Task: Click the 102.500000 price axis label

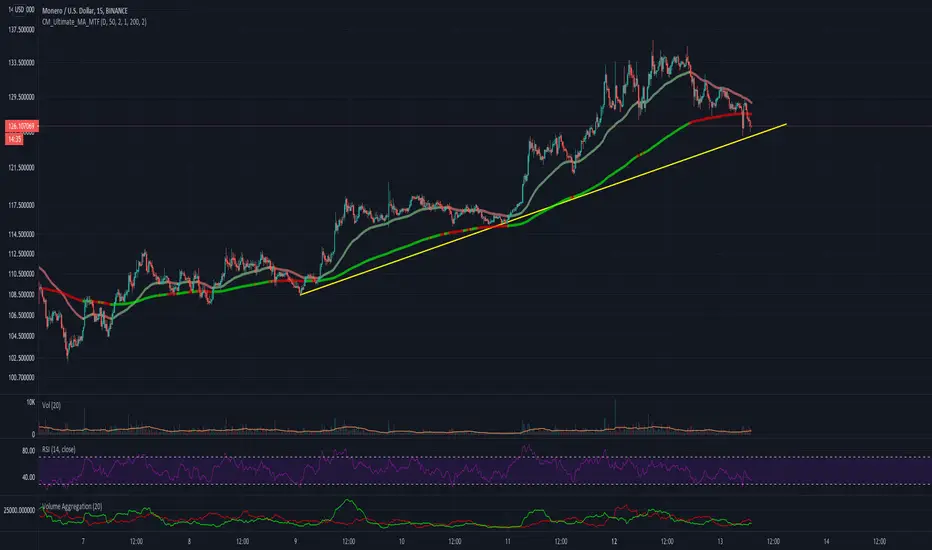Action: 21,359
